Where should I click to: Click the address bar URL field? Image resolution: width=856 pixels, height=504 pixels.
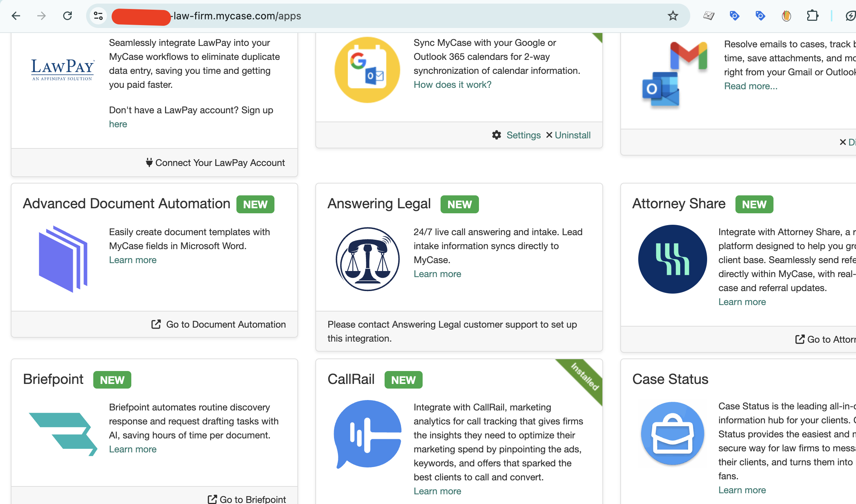tap(387, 16)
